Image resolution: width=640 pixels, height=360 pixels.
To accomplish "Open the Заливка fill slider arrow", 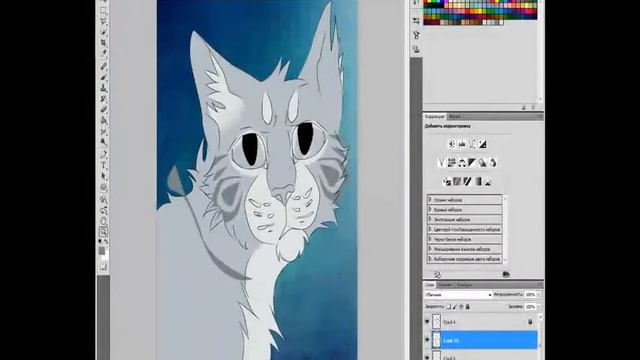I will [x=538, y=306].
